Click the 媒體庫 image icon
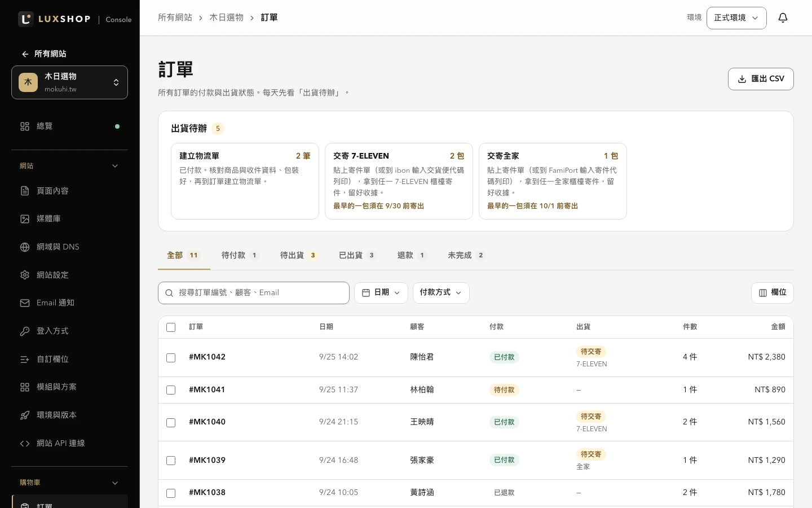The width and height of the screenshot is (812, 508). pyautogui.click(x=25, y=219)
